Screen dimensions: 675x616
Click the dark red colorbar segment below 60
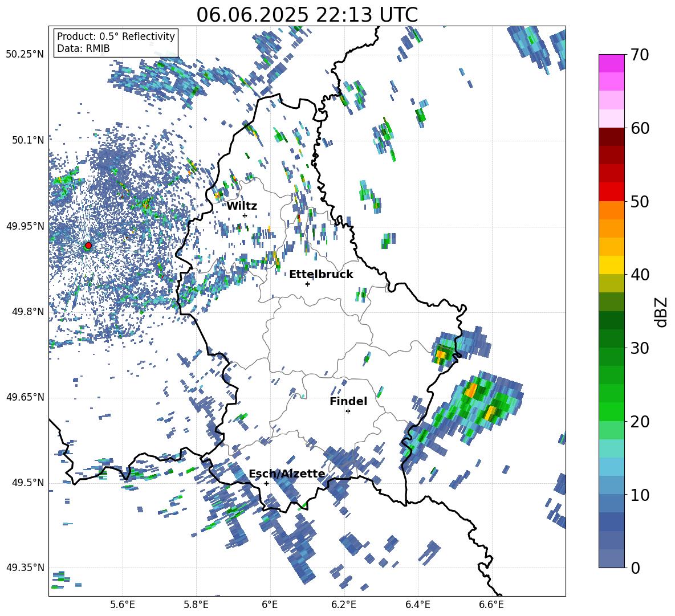pos(611,137)
